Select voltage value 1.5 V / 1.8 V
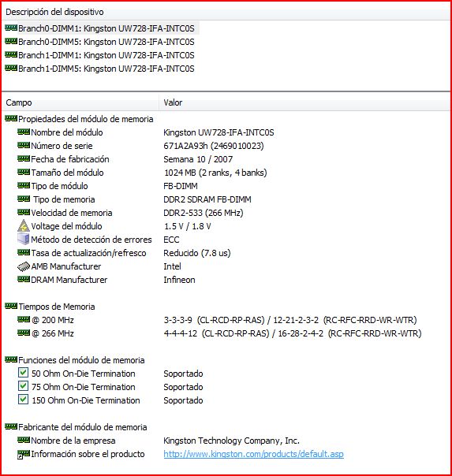This screenshot has height=476, width=452. point(188,226)
